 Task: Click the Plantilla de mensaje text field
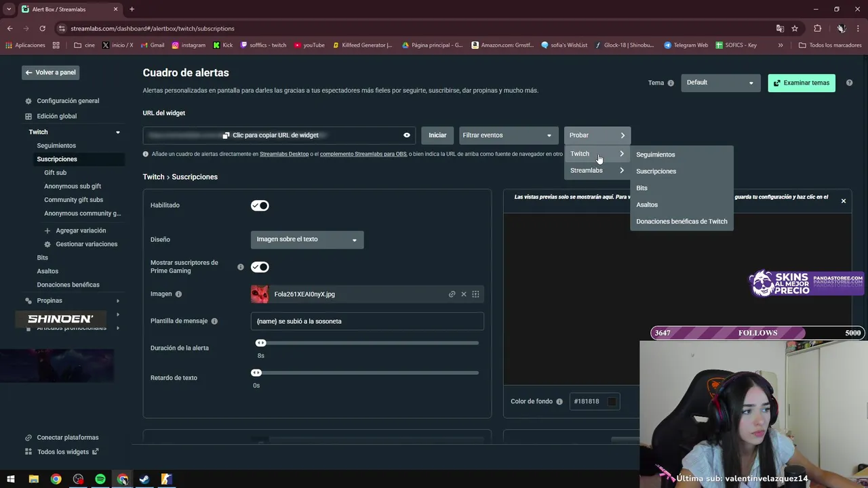367,321
